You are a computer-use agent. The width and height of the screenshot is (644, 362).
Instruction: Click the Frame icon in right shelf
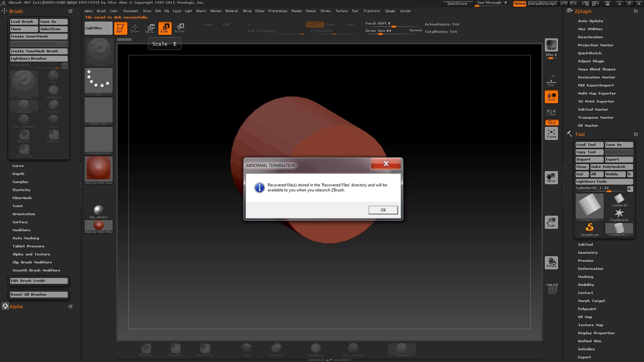click(551, 133)
